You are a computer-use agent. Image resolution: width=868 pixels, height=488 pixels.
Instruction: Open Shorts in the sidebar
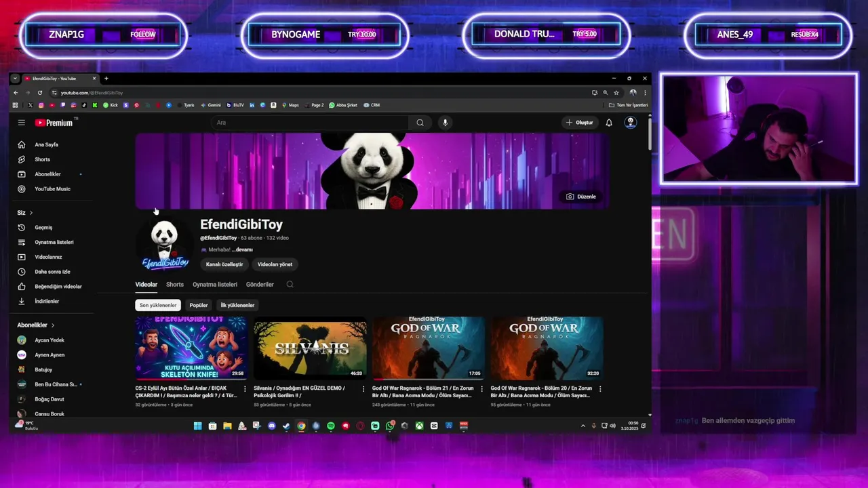click(42, 159)
